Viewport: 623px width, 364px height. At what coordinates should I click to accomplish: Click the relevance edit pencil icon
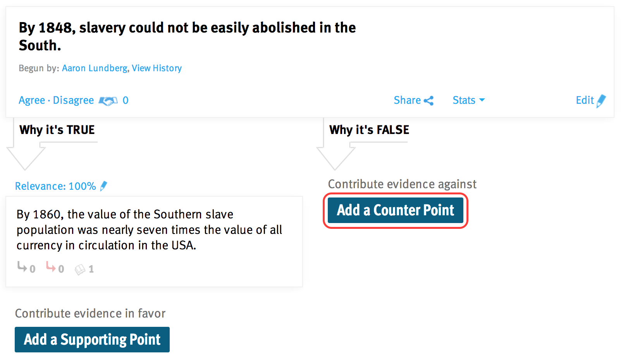[x=103, y=186]
